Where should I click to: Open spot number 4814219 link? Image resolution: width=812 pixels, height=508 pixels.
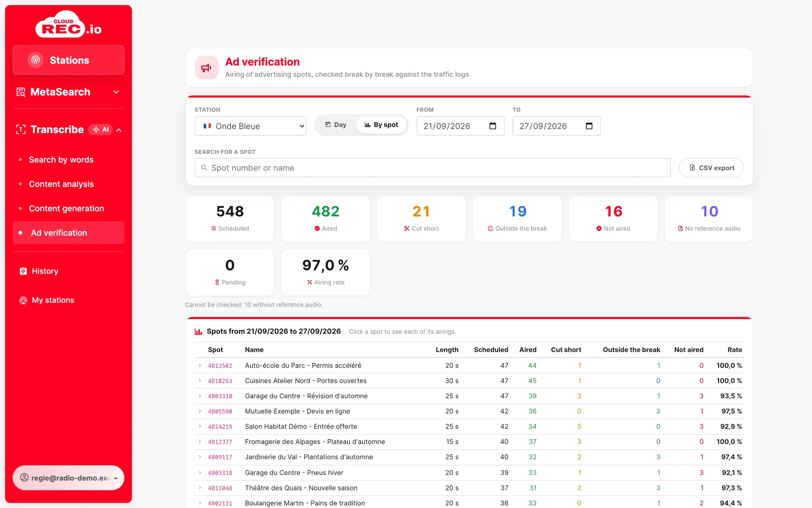(x=220, y=427)
